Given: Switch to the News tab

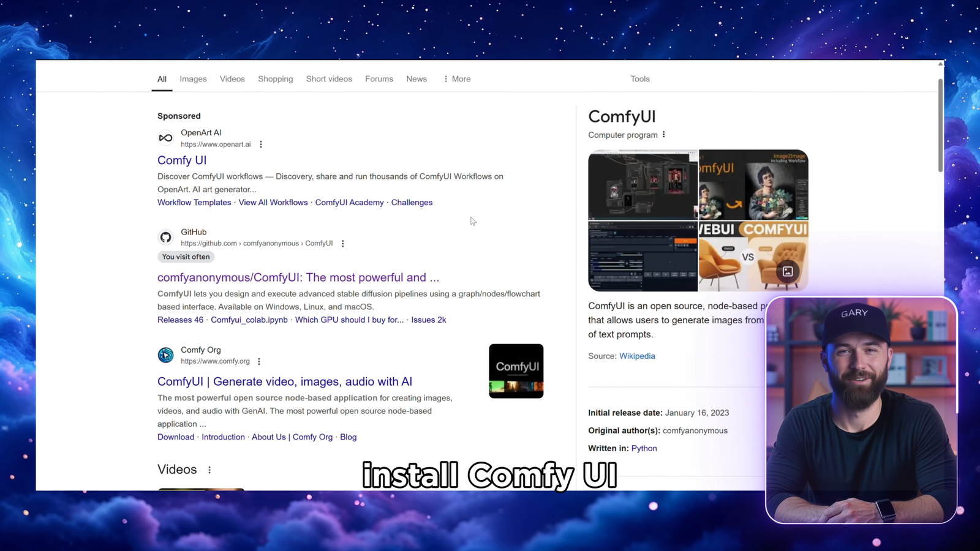Looking at the screenshot, I should click(x=417, y=79).
